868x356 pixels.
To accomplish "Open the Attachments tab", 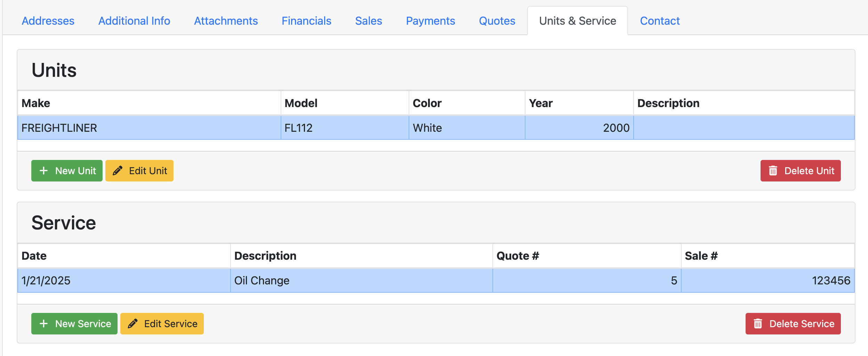I will pos(226,21).
